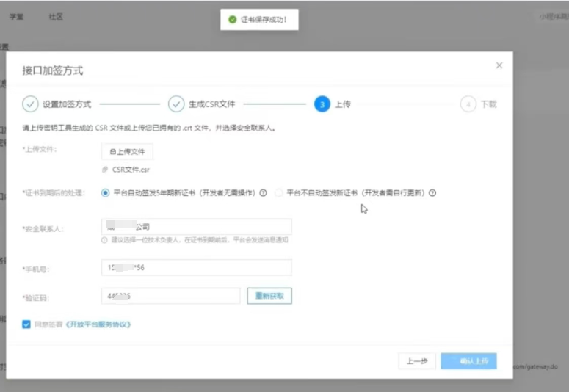Select 平台不自动签发新证书 radio option
This screenshot has height=392, width=569.
point(279,193)
